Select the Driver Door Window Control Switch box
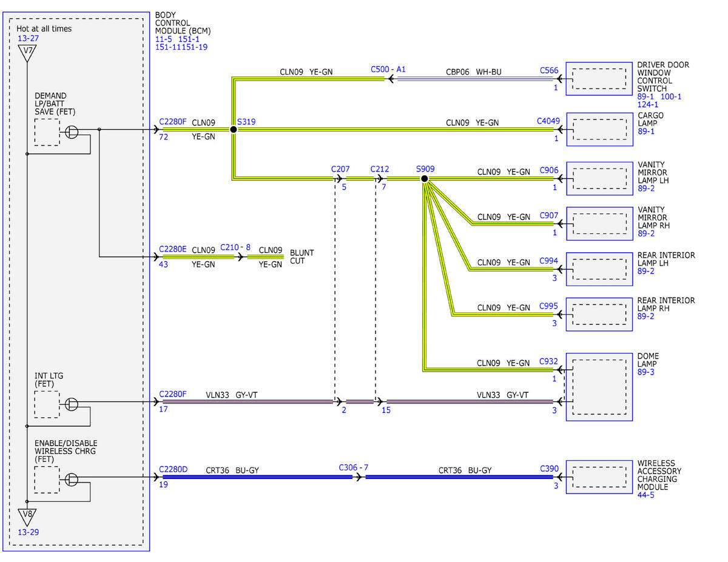This screenshot has width=728, height=562. pos(599,79)
